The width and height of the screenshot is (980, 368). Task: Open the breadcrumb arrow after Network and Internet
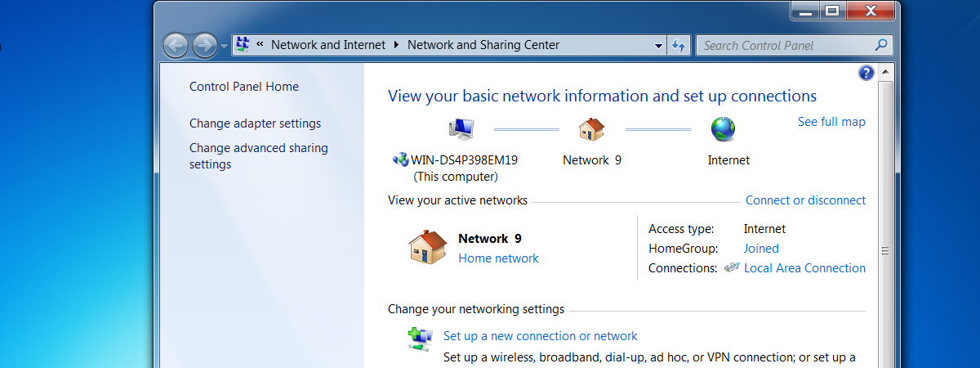[397, 45]
